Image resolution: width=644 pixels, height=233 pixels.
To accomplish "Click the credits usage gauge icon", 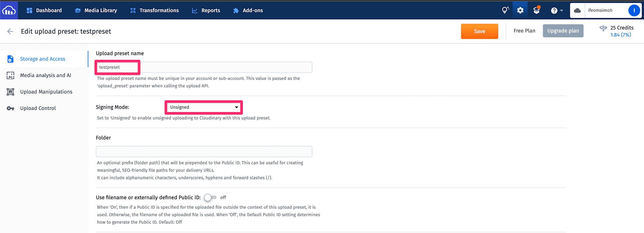I will (x=603, y=28).
